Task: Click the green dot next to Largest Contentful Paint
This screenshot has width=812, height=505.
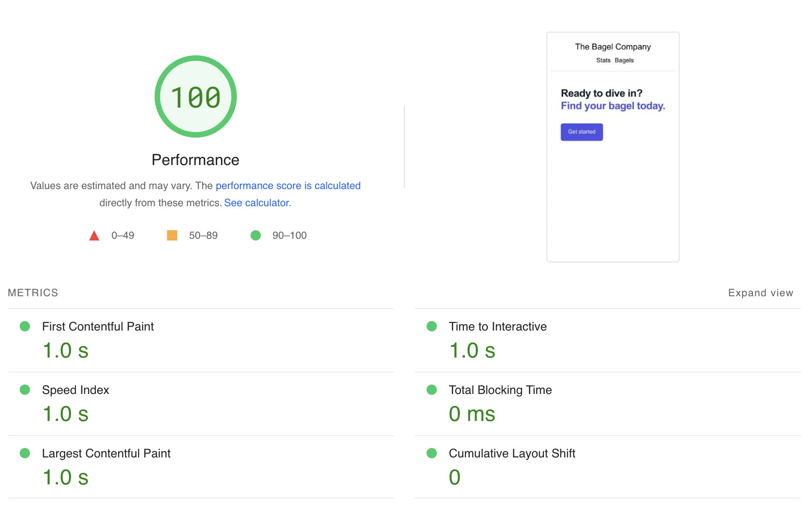Action: [x=25, y=453]
